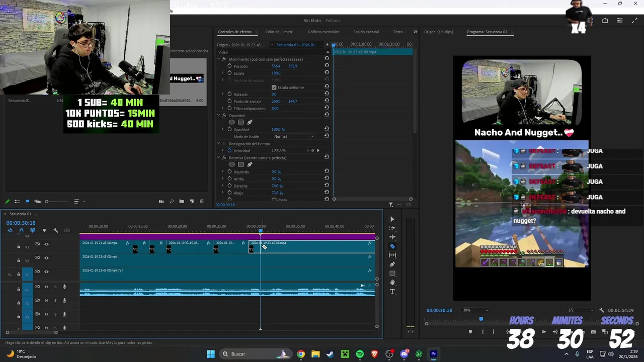This screenshot has height=362, width=644.
Task: Open Program monitor settings wrench
Action: (x=602, y=310)
